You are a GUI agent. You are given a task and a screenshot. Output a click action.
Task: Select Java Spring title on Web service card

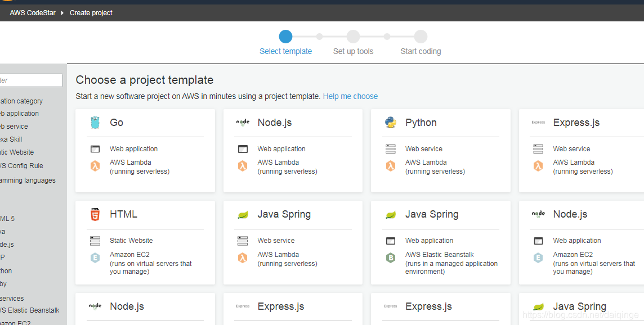284,215
